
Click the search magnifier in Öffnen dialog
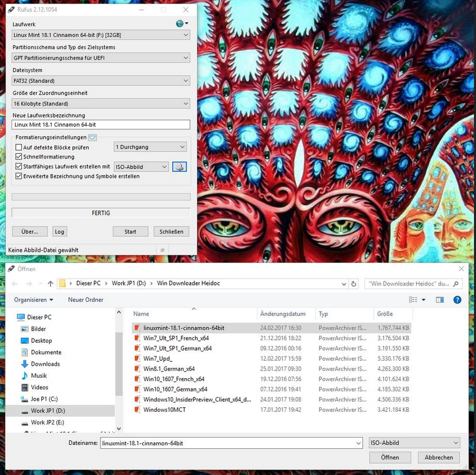coord(455,284)
